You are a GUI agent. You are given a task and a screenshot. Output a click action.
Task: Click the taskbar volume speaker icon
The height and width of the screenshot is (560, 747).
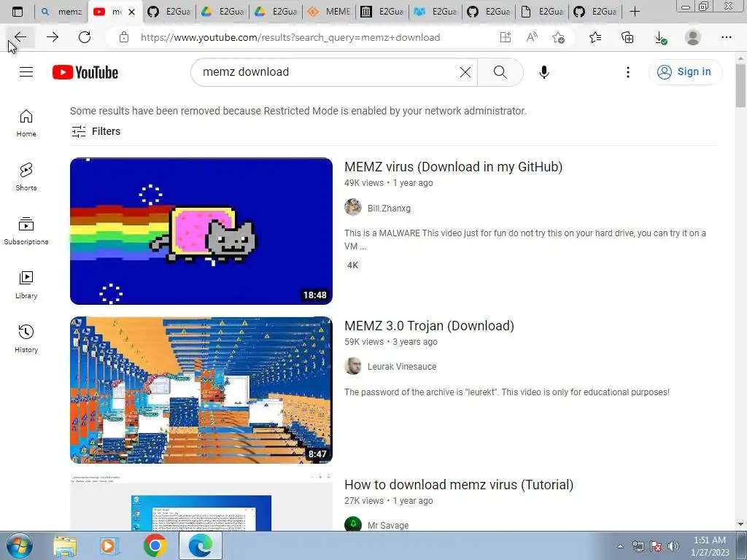coord(673,547)
